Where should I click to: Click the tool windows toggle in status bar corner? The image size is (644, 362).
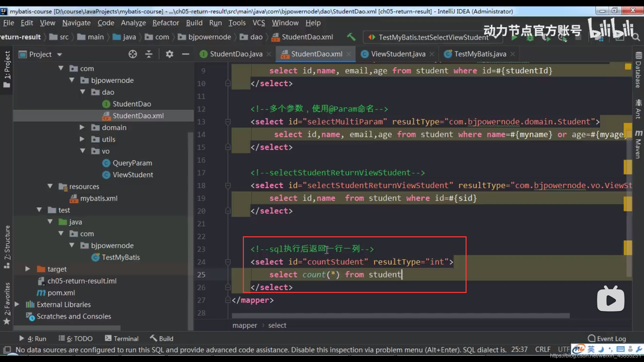(7, 350)
